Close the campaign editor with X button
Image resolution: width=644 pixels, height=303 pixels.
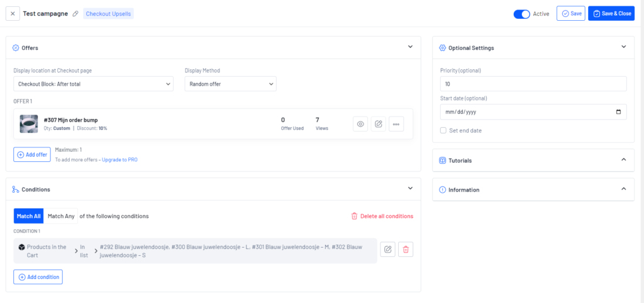pos(13,14)
